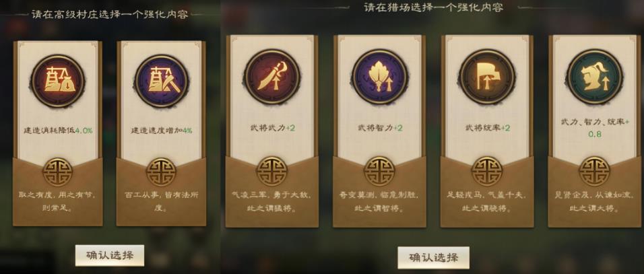The image size is (644, 274).
Task: Click the 此之谓大将 description envelope
Action: [x=594, y=192]
